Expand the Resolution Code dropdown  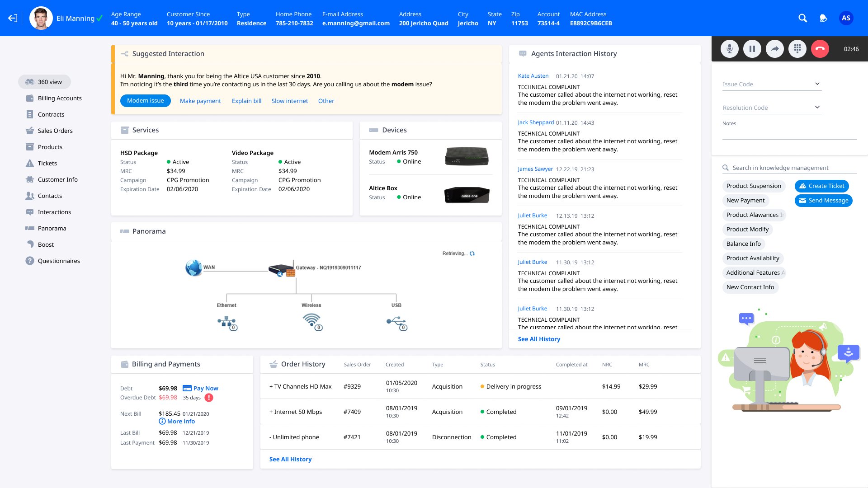coord(772,108)
